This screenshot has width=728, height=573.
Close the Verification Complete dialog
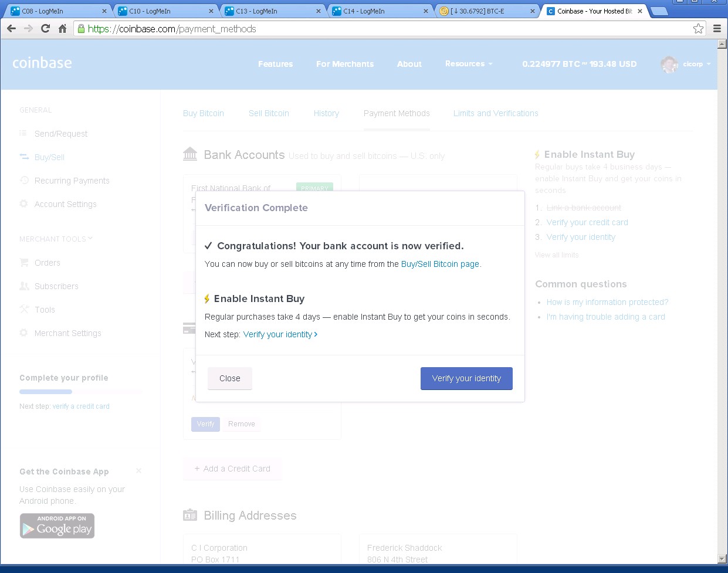[x=230, y=378]
